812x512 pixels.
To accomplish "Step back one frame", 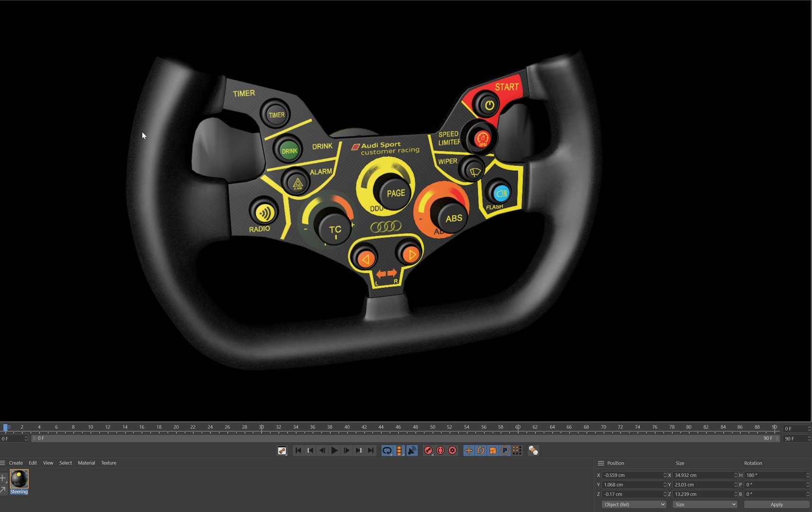I will pos(322,450).
